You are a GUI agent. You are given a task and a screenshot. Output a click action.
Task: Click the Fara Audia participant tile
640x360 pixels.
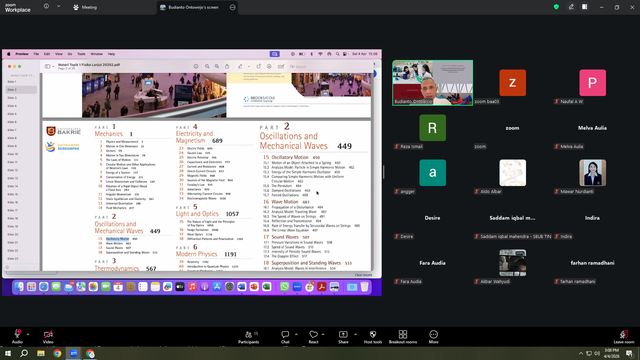point(432,263)
